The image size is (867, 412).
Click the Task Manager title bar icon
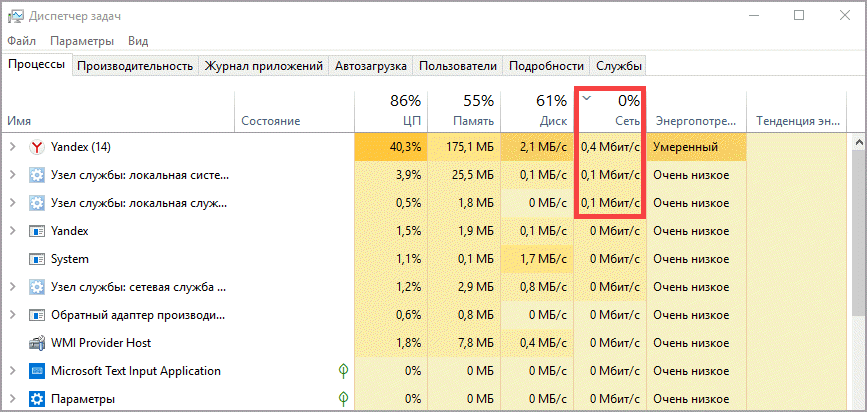16,16
